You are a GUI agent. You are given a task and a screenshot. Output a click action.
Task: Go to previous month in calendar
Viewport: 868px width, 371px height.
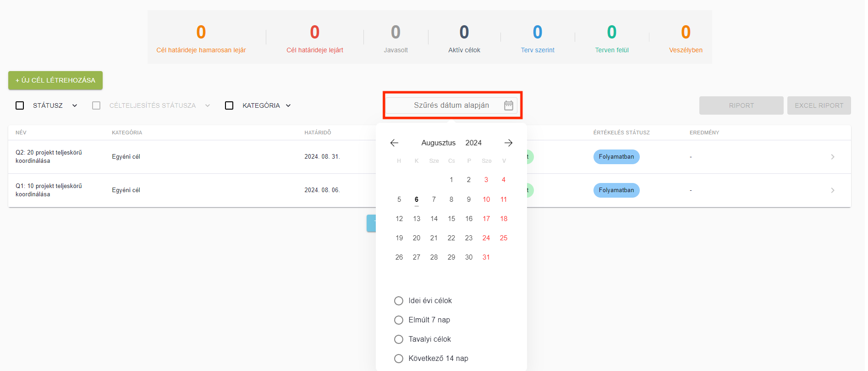(394, 143)
